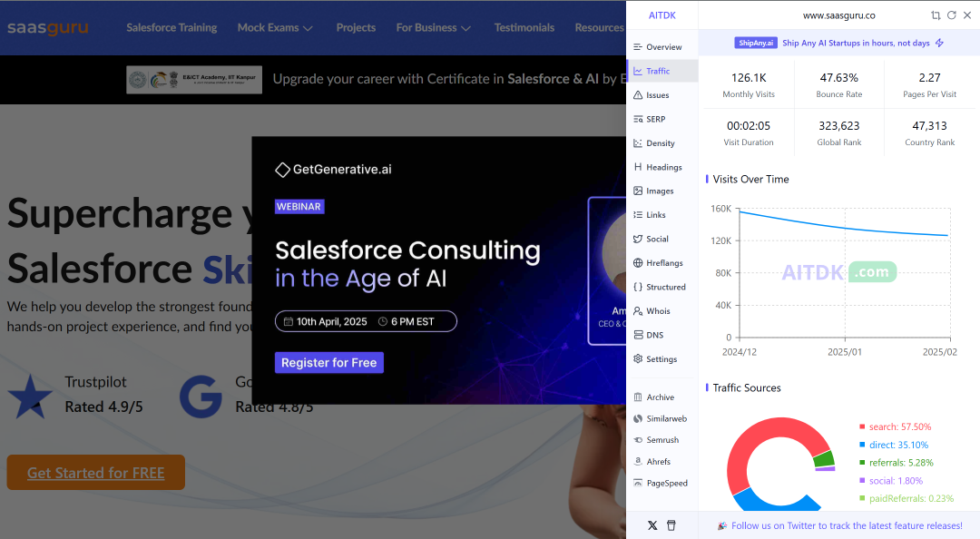The image size is (980, 539).
Task: Click the GetGenerative.ai logo in popup
Action: click(x=334, y=170)
